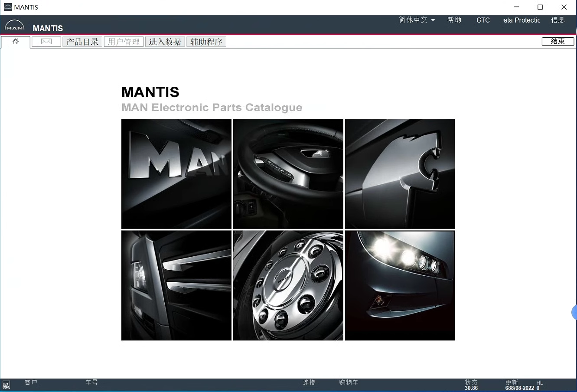Click the MAN lettering thumbnail image
577x392 pixels.
pos(176,174)
